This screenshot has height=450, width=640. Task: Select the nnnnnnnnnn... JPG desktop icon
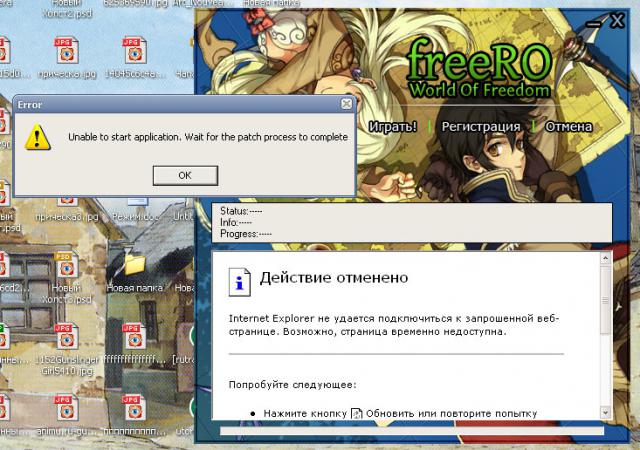click(x=135, y=415)
